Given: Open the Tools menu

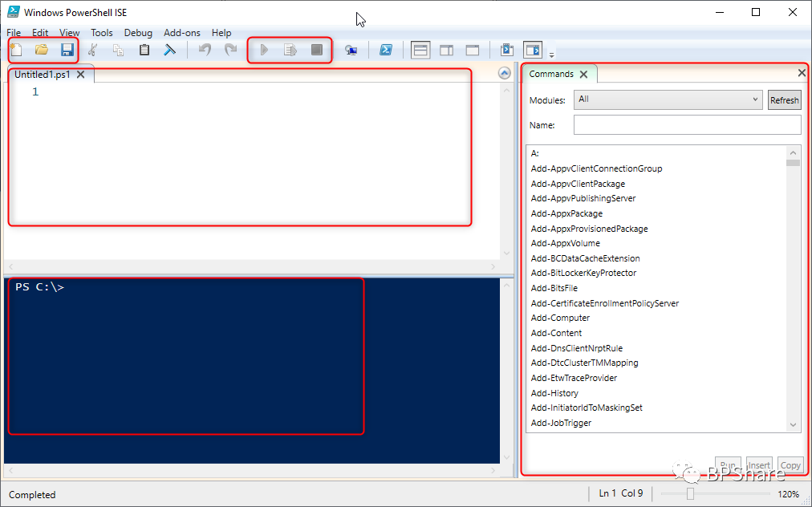Looking at the screenshot, I should tap(101, 33).
